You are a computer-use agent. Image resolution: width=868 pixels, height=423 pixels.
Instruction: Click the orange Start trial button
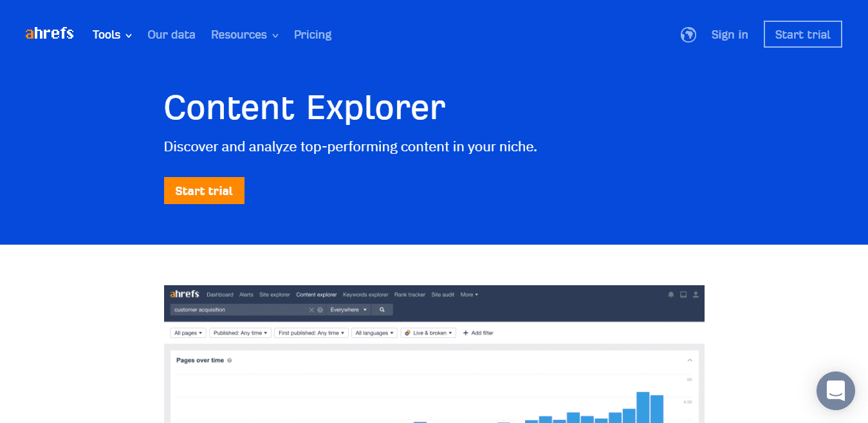pos(204,191)
